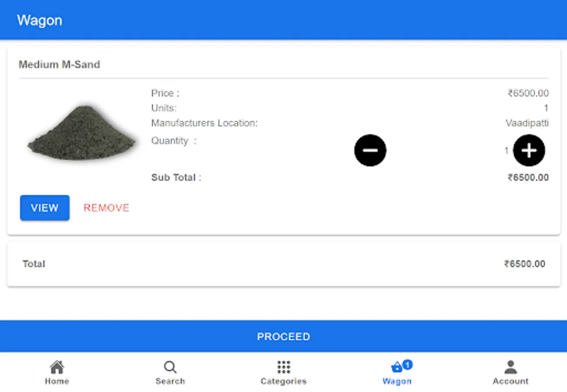Screen dimensions: 567x392
Task: Click the Sub Total amount ₹6500.00
Action: pyautogui.click(x=528, y=178)
